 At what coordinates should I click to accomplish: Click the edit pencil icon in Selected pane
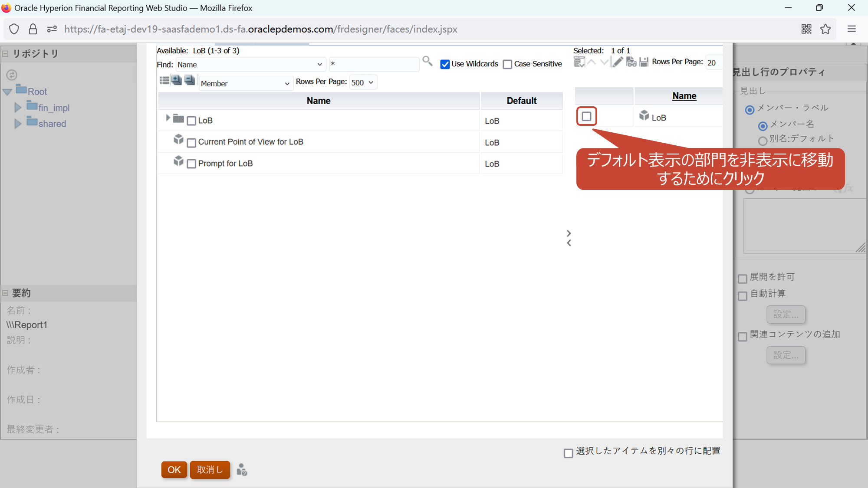pos(617,62)
